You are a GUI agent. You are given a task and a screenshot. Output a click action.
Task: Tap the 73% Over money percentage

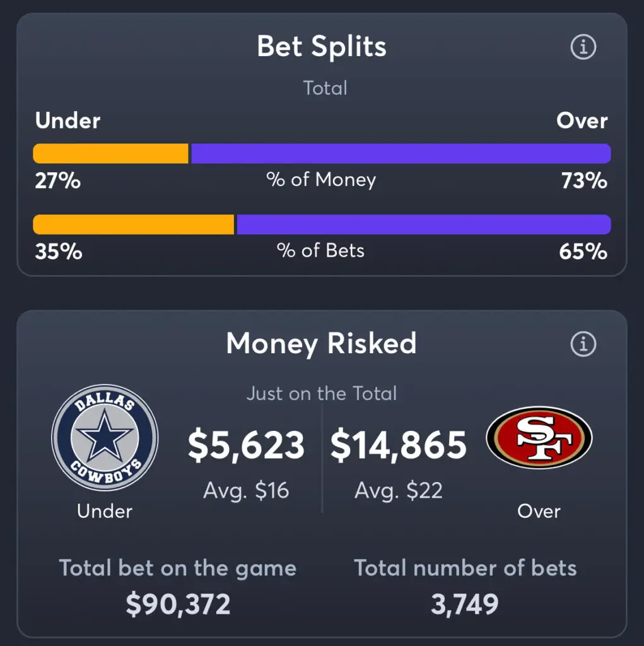point(584,180)
